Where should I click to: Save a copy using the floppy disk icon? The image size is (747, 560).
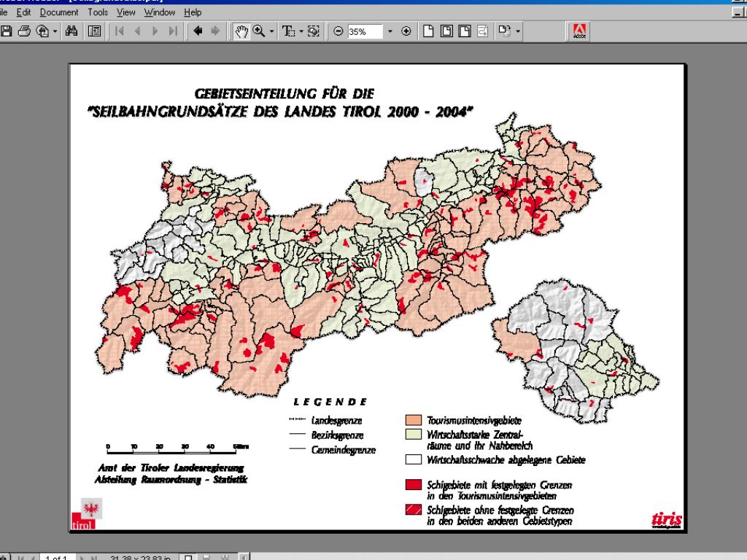point(6,31)
